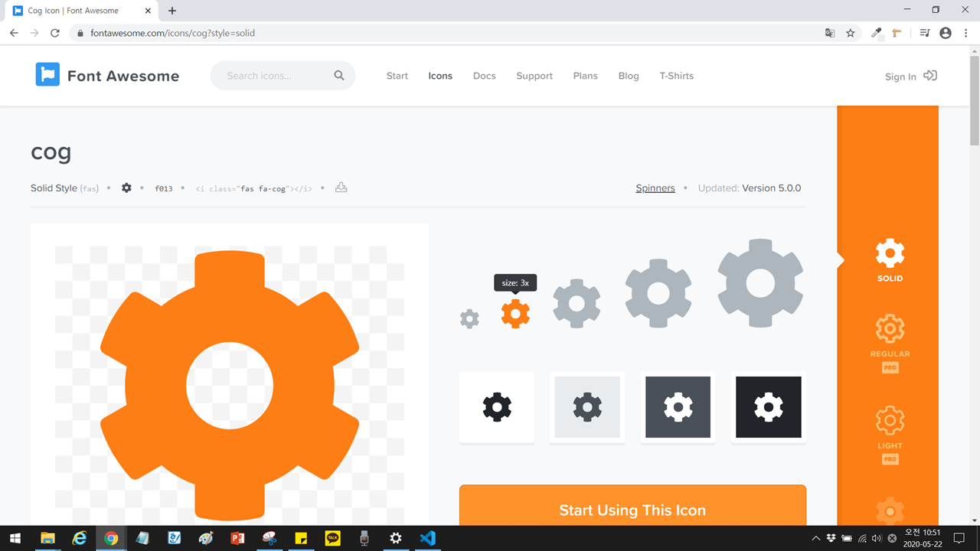Open the Windows Start menu
This screenshot has height=551, width=980.
(x=15, y=538)
